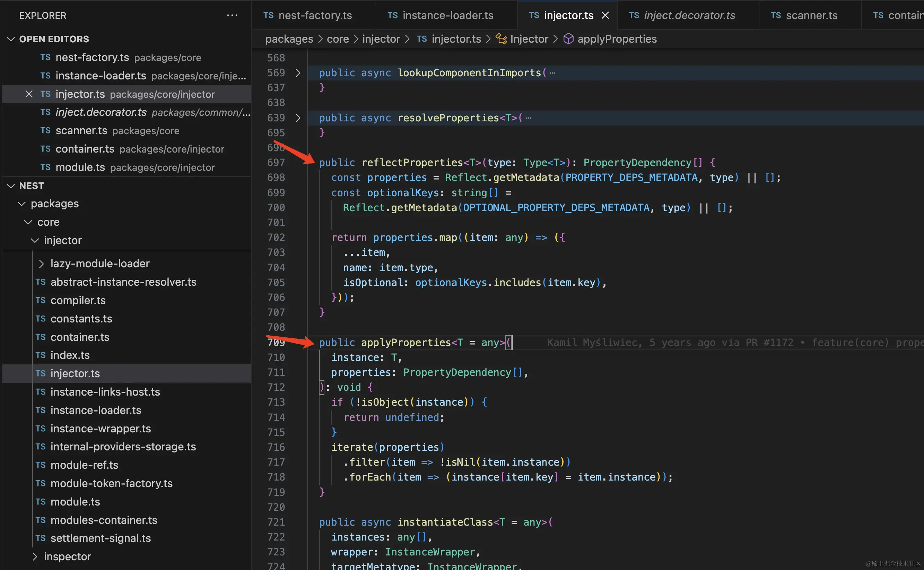Open scanner.ts from Open Editors
Screen dimensions: 924x570
(127, 131)
